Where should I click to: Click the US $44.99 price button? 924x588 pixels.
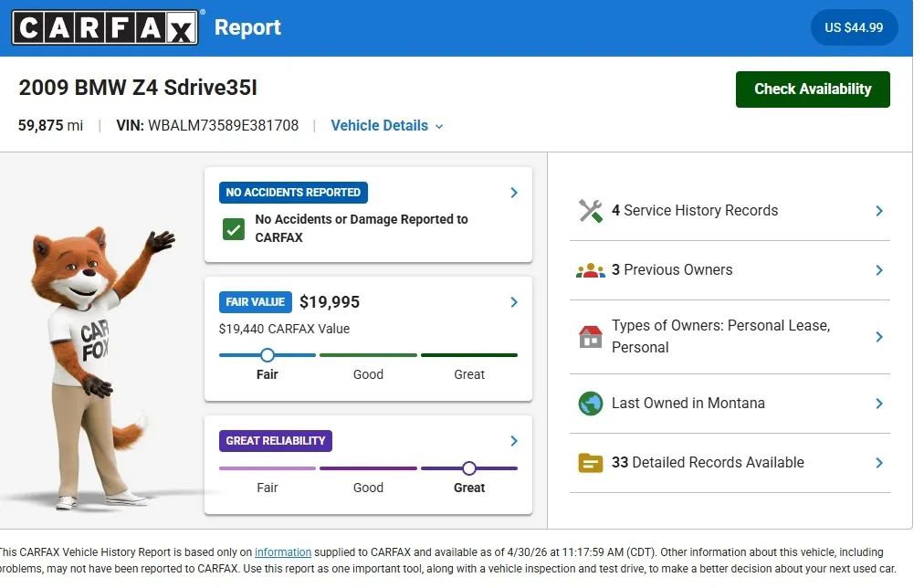tap(854, 27)
